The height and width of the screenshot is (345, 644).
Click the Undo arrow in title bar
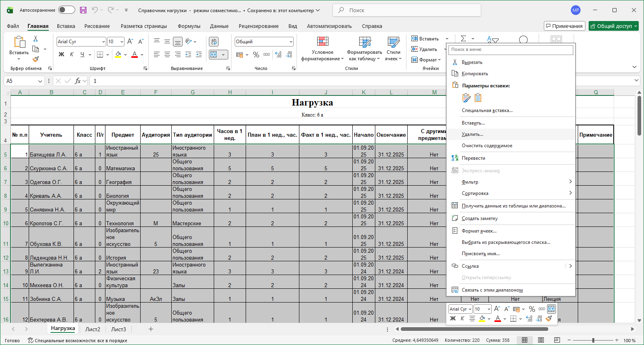(95, 10)
